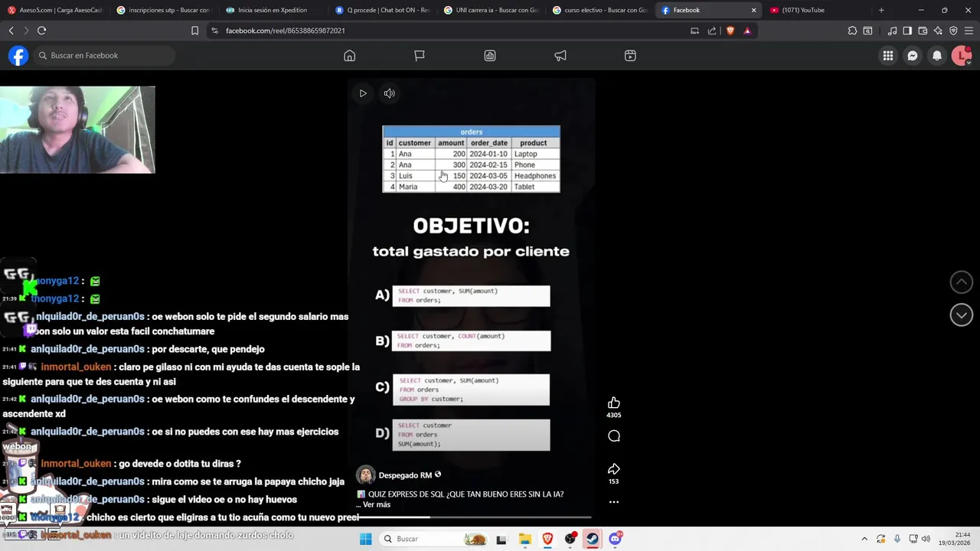
Task: Open site settings icon beside URL
Action: (214, 31)
